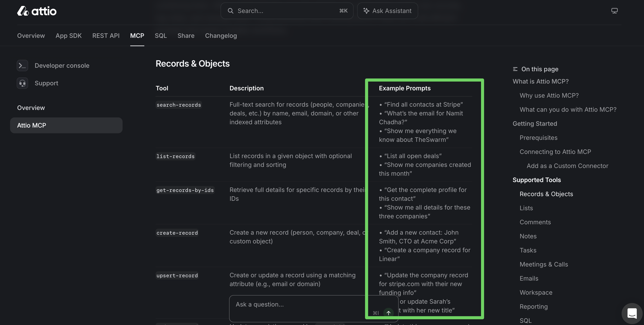Viewport: 644px width, 325px height.
Task: Jump to Notes section
Action: [x=528, y=236]
